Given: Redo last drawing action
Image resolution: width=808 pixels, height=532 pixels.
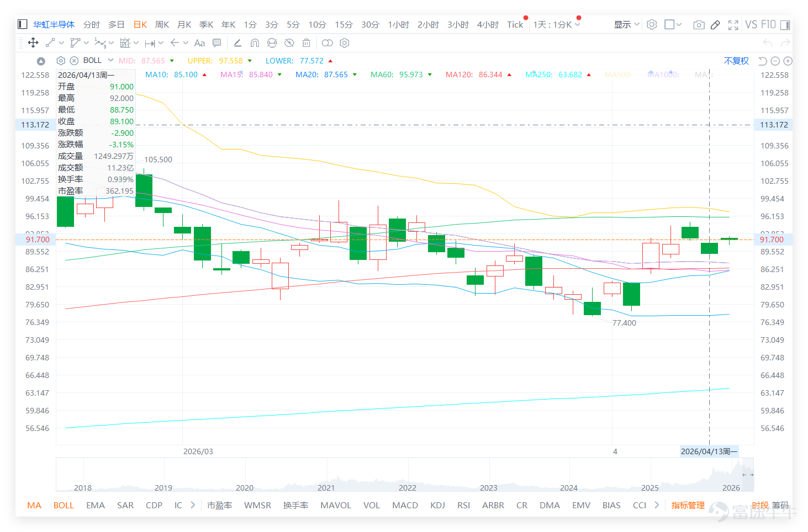Looking at the screenshot, I should coord(785,42).
